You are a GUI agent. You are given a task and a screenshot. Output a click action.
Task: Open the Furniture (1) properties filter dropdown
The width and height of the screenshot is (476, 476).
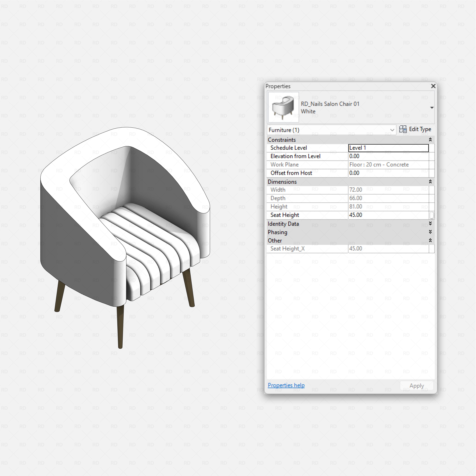392,130
